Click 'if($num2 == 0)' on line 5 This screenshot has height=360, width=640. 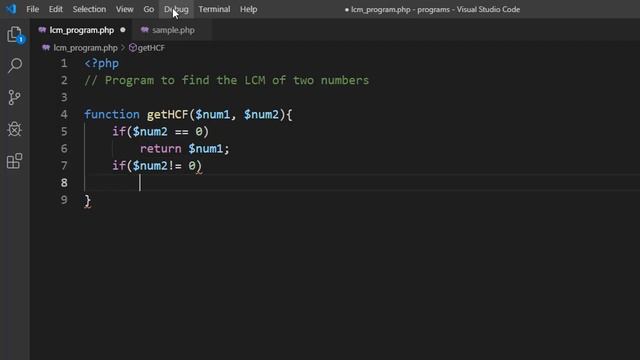coord(160,131)
